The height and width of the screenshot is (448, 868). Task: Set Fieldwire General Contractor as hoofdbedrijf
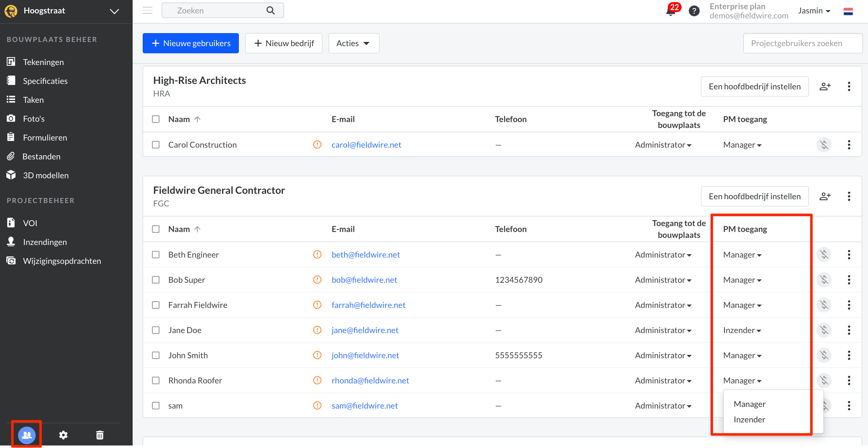pyautogui.click(x=755, y=196)
